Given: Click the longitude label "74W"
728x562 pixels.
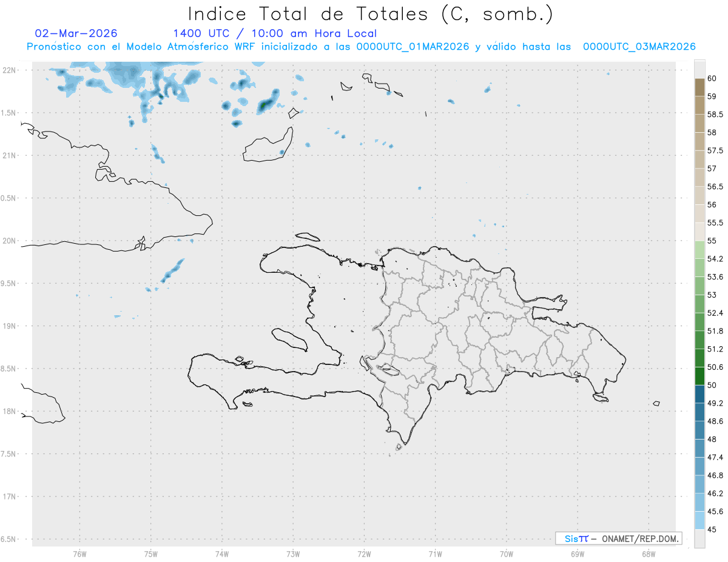Looking at the screenshot, I should pyautogui.click(x=222, y=554).
